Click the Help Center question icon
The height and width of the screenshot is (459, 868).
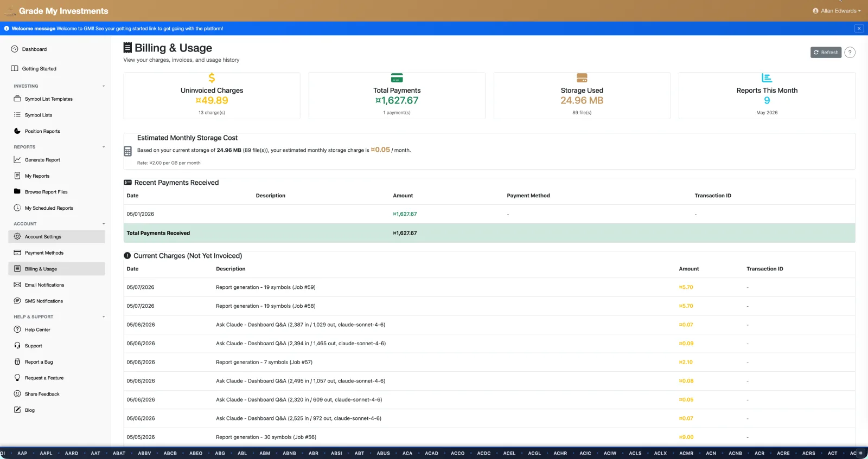coord(17,329)
